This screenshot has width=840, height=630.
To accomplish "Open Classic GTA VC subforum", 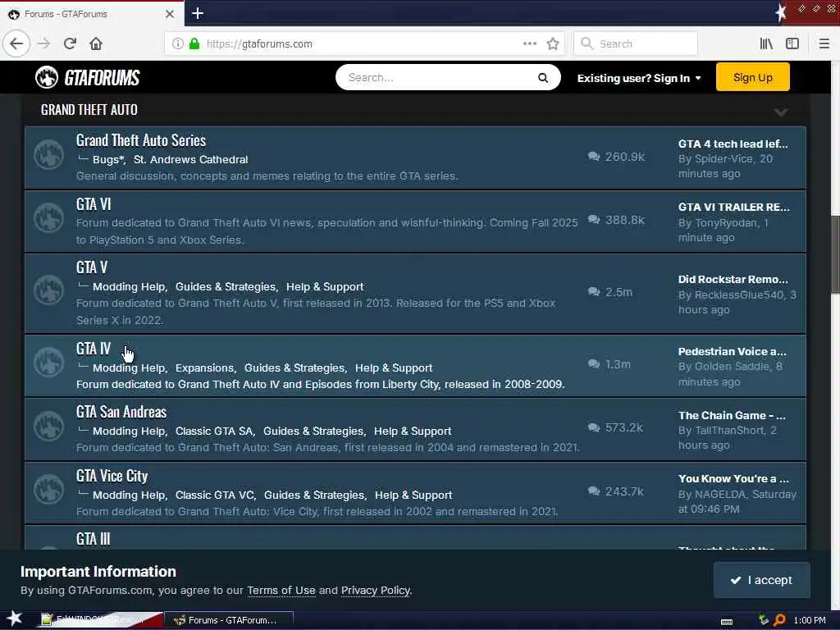I will pos(216,495).
